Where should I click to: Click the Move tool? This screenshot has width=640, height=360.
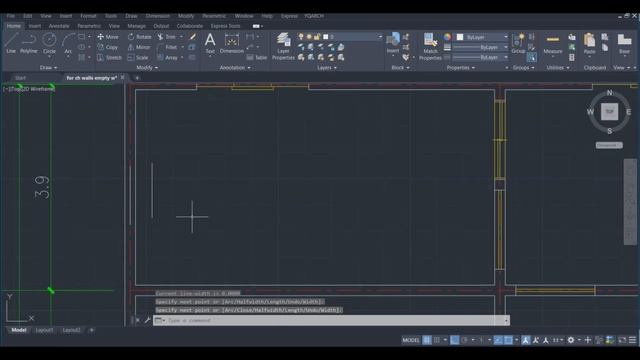(108, 37)
